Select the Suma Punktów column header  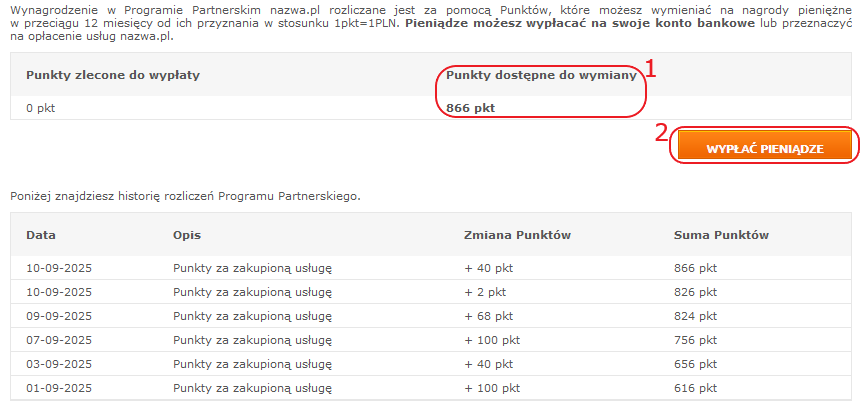720,235
